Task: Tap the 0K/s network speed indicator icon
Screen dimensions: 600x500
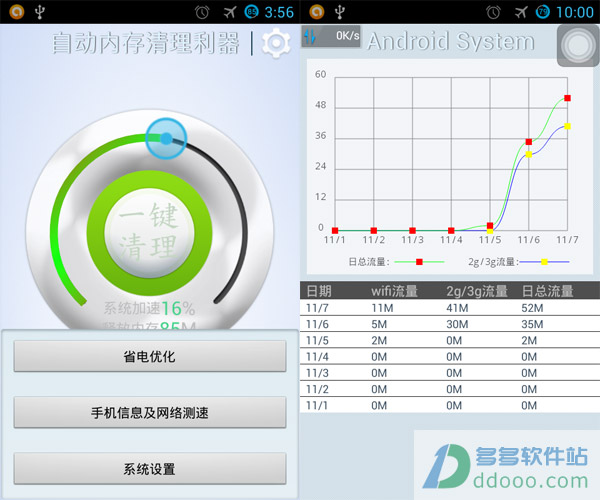Action: [330, 36]
